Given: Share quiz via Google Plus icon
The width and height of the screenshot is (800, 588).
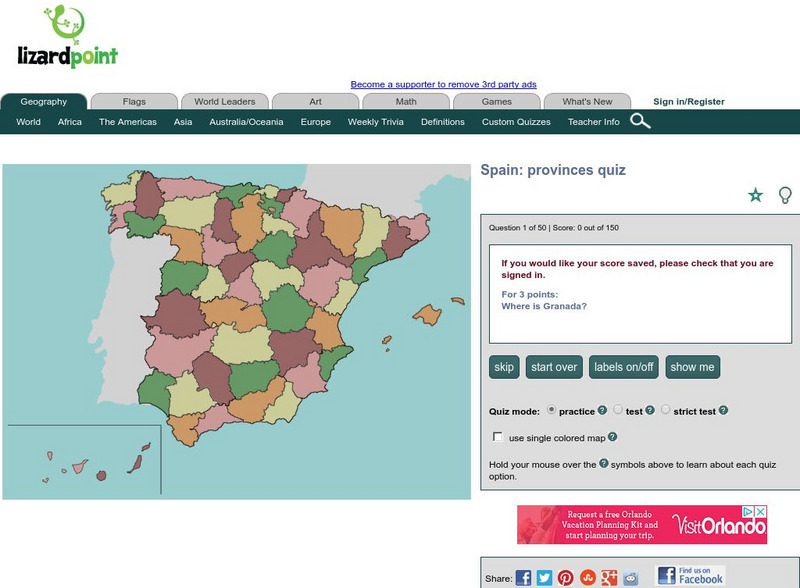Looking at the screenshot, I should [609, 578].
